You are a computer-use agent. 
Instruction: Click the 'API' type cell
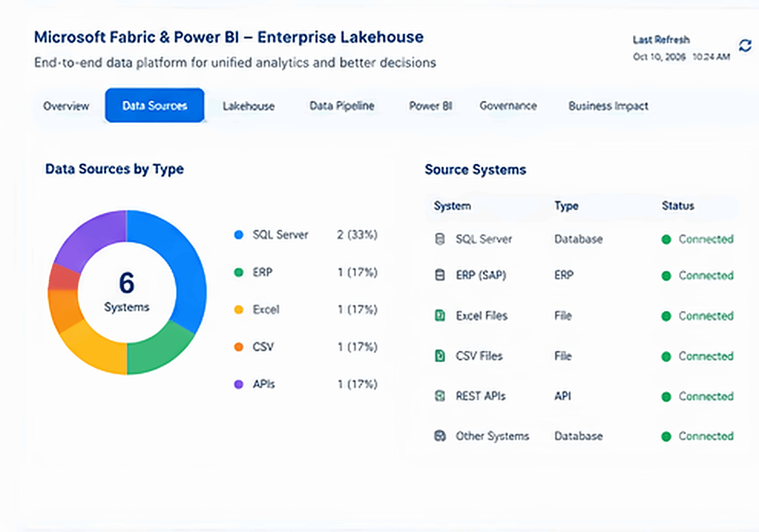562,396
